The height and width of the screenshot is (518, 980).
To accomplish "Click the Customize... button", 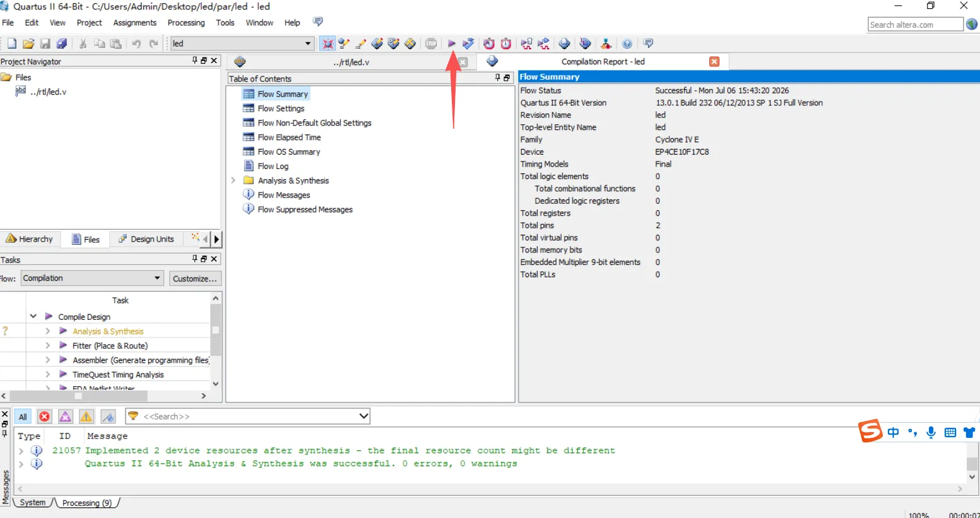I will pos(195,278).
